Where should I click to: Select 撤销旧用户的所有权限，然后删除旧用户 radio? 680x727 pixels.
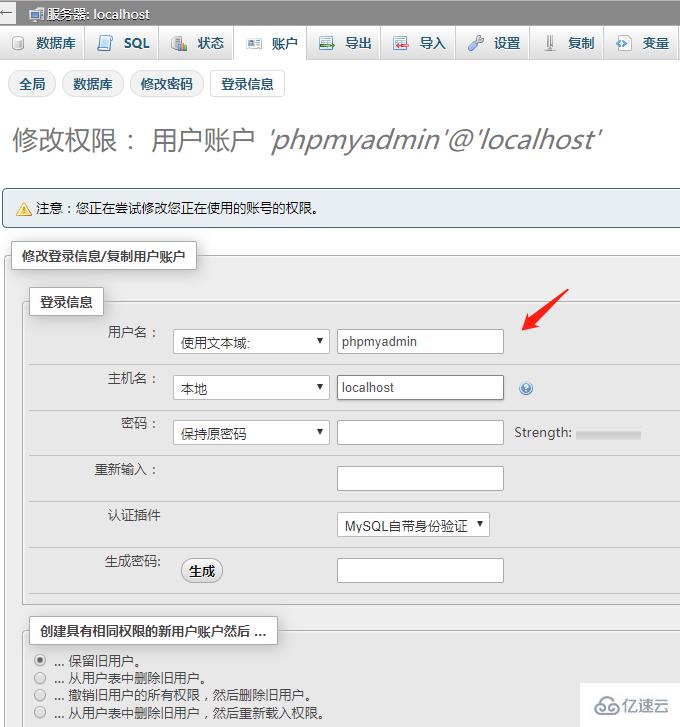40,695
